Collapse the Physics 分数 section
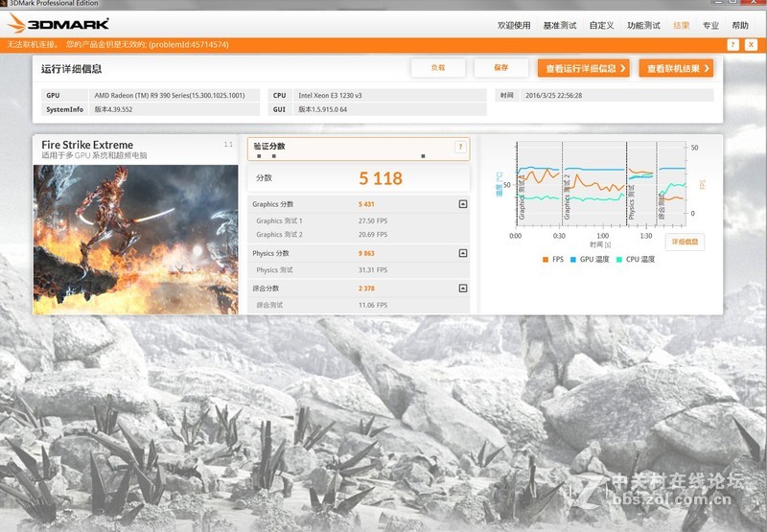This screenshot has width=767, height=532. (463, 253)
